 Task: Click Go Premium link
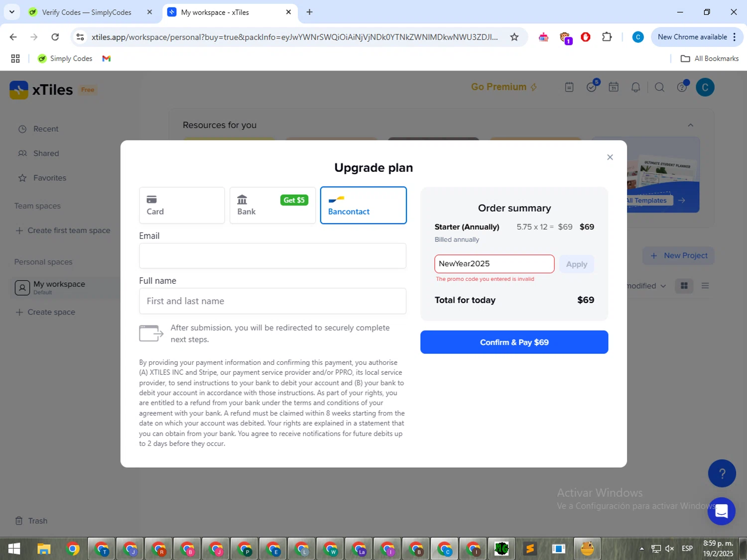coord(504,87)
